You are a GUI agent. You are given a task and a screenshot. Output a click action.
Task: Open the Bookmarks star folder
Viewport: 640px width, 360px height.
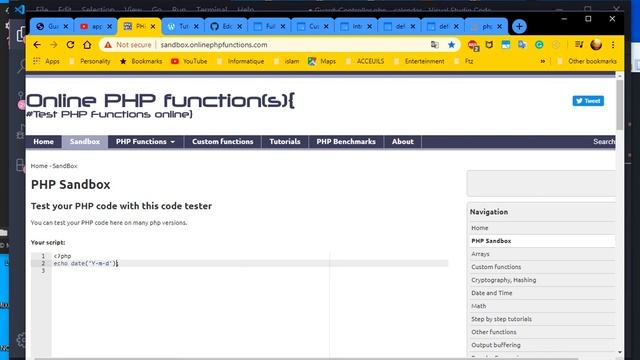(x=141, y=61)
